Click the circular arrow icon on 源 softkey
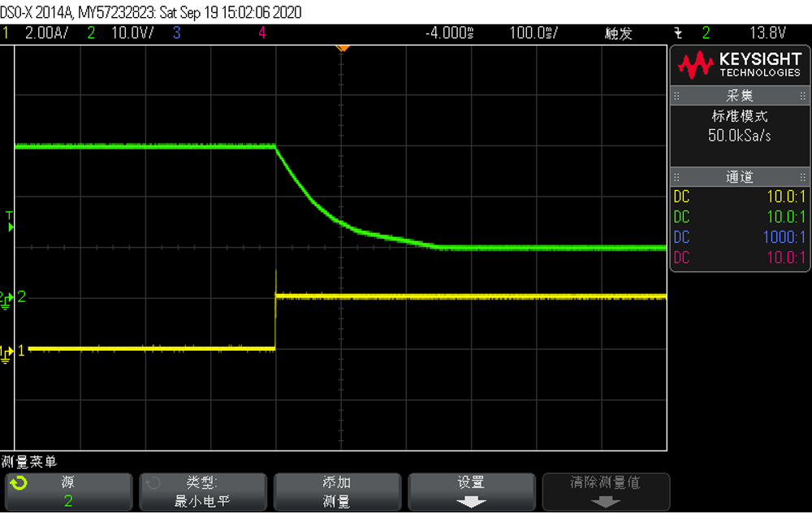 pos(18,483)
